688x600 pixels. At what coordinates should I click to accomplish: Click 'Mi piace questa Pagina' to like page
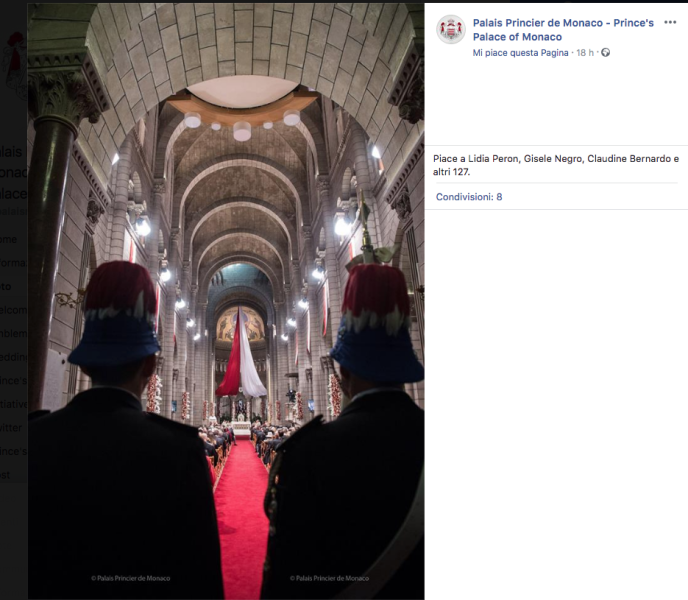(520, 53)
